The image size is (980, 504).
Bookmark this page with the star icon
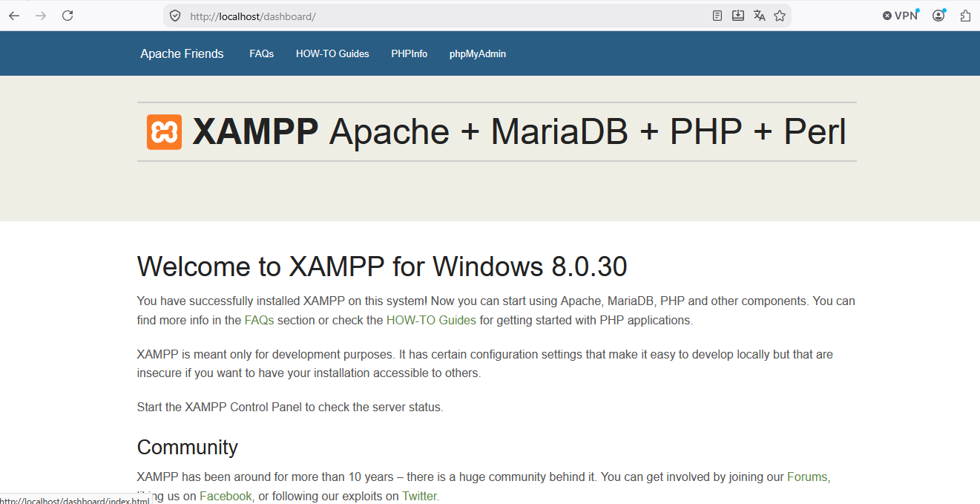780,16
